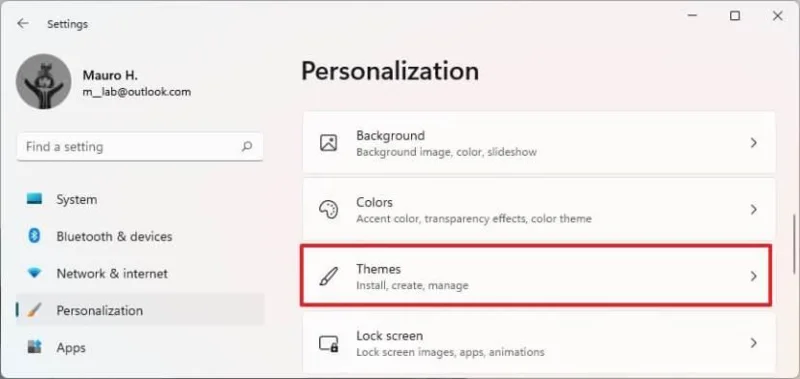Click the Personalization page heading
The image size is (800, 379).
[390, 71]
